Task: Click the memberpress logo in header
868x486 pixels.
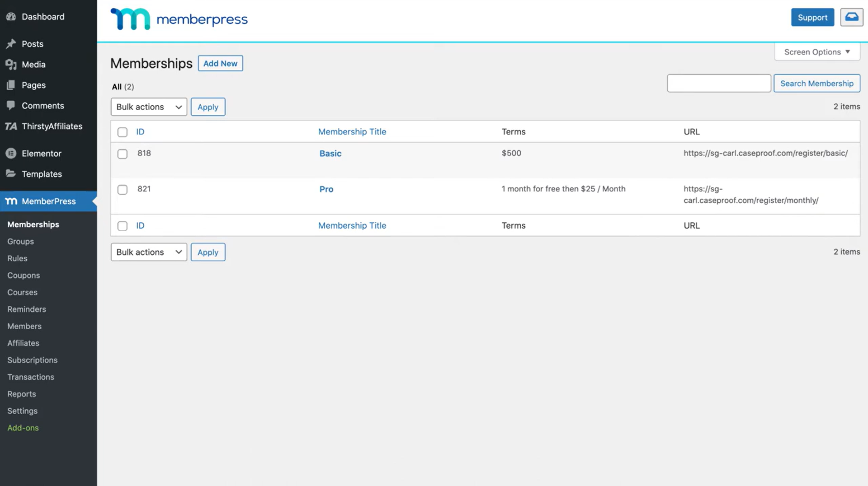Action: tap(179, 19)
